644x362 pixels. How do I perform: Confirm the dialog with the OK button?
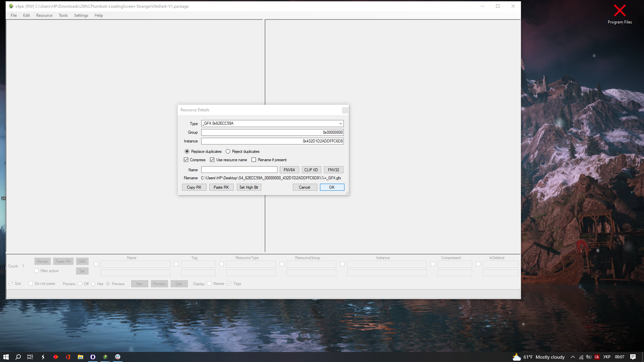point(332,187)
